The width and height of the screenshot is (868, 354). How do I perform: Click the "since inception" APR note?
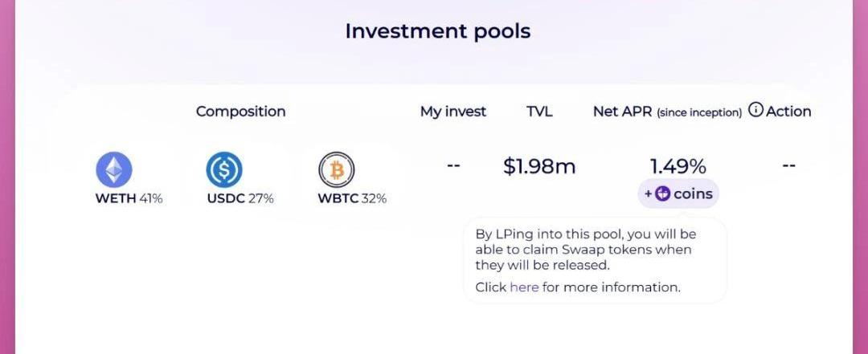(x=699, y=113)
